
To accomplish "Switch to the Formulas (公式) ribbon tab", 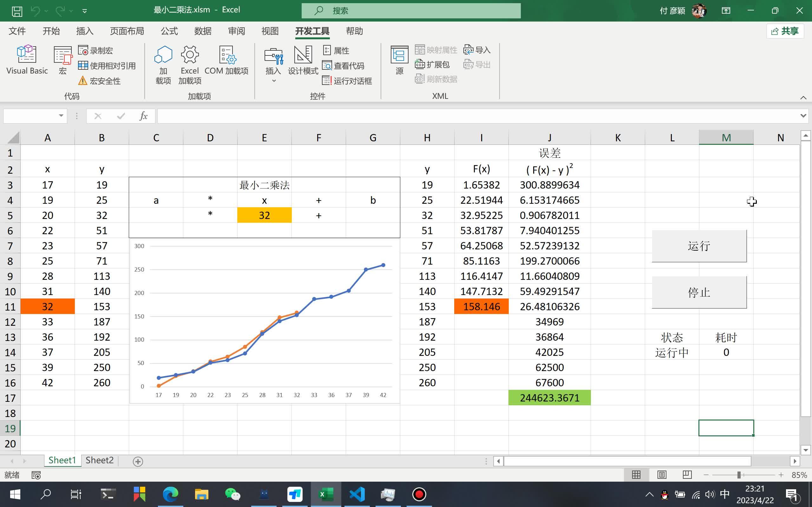I will coord(169,31).
